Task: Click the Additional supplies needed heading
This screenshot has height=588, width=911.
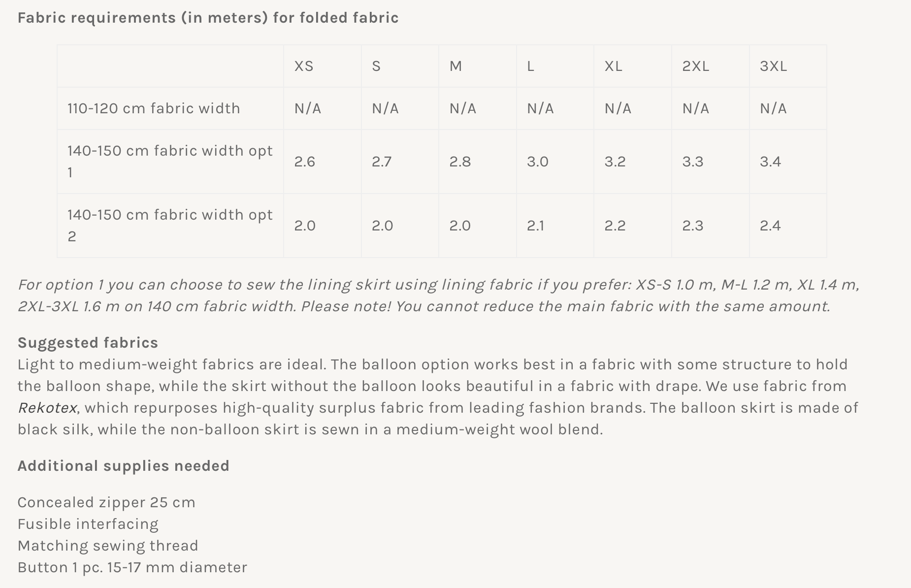Action: pos(123,466)
